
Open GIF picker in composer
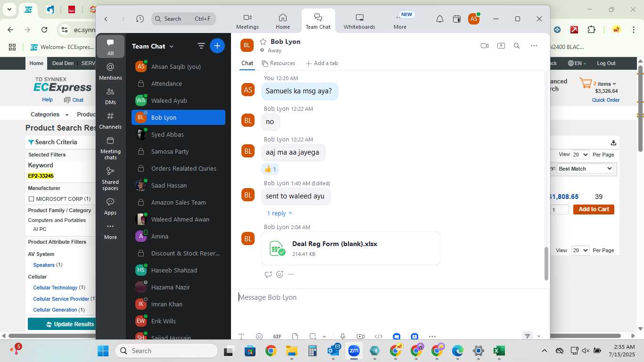pos(277,337)
